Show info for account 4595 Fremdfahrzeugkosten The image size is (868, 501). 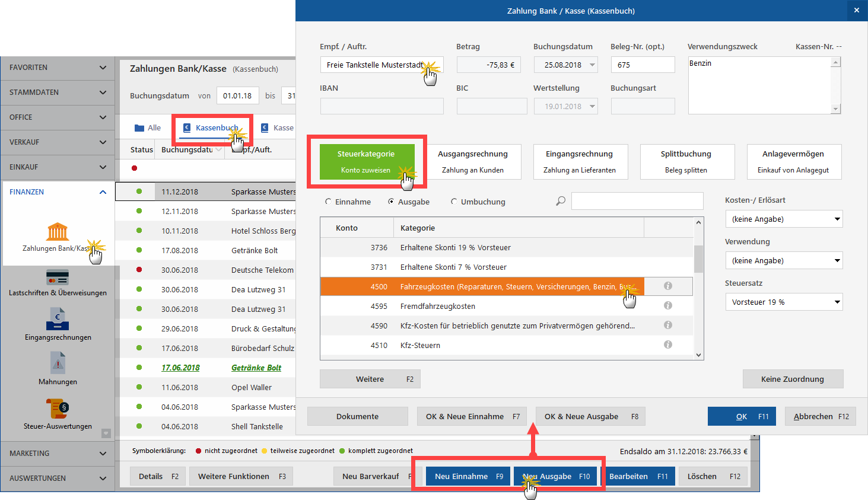[x=668, y=305]
